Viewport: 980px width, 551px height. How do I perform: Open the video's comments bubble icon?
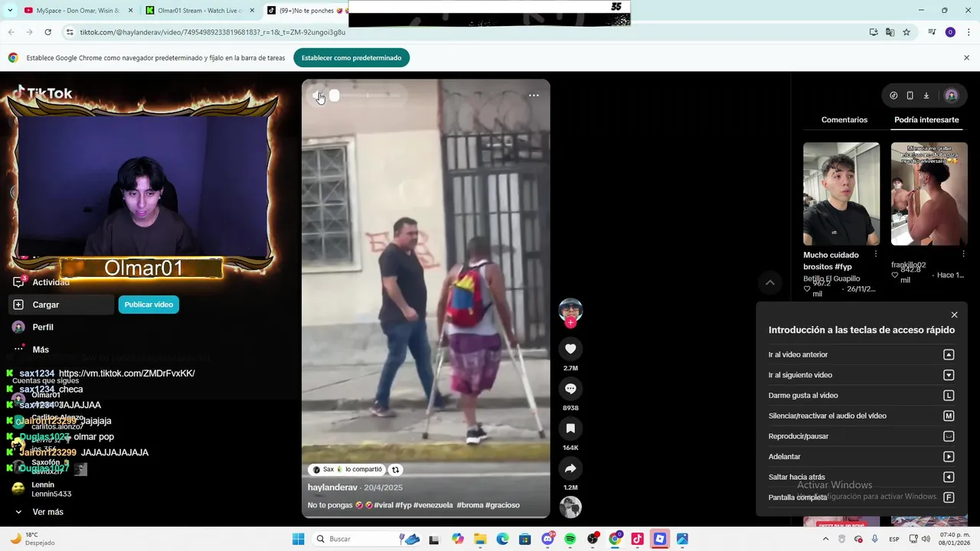[x=570, y=389]
